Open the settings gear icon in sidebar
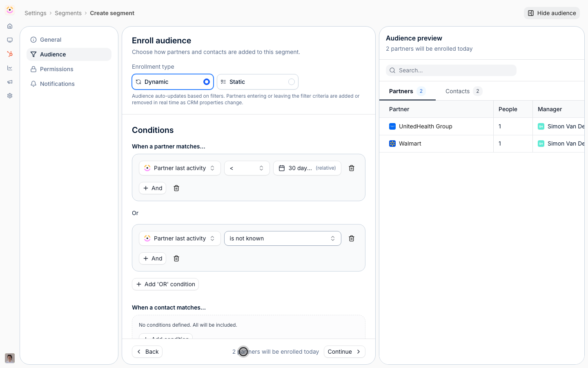Viewport: 588px width, 368px height. pos(10,96)
